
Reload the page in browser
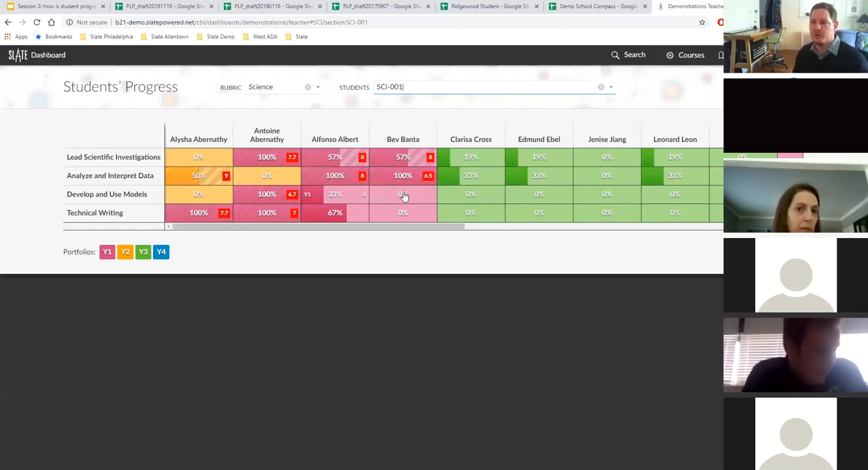[37, 22]
